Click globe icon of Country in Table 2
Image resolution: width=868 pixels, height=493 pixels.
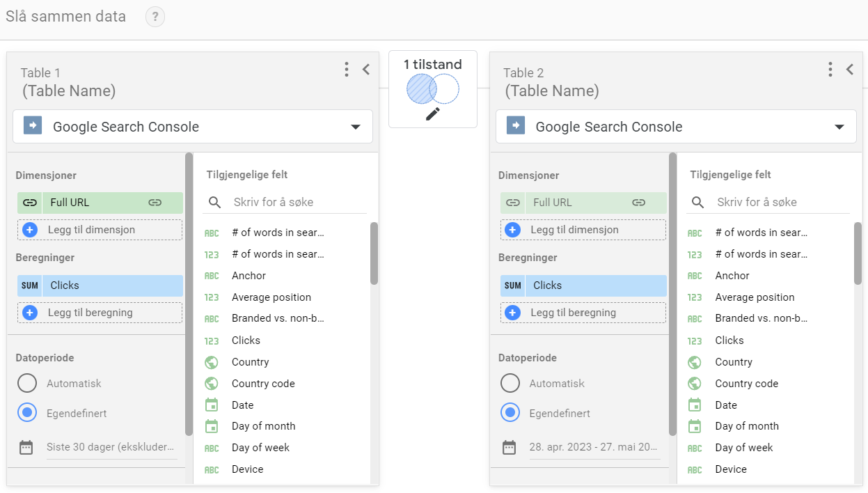tap(695, 362)
